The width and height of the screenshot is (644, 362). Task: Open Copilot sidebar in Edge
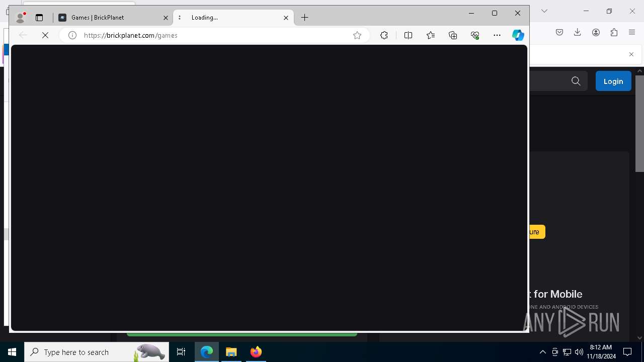pos(518,35)
